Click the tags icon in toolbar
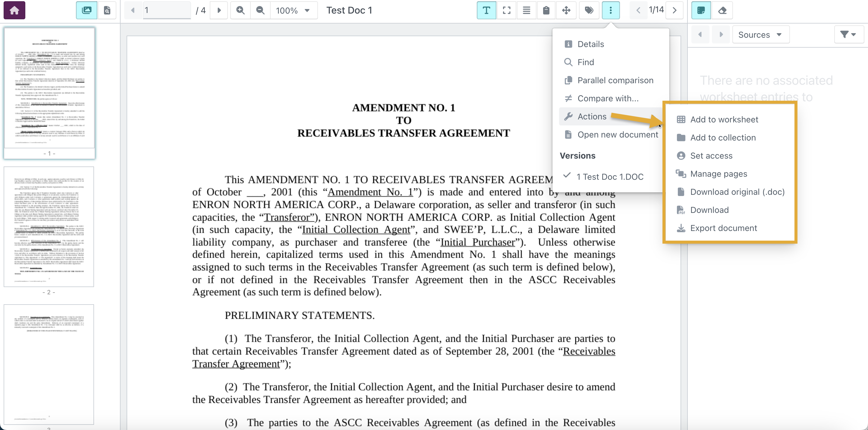Image resolution: width=868 pixels, height=430 pixels. point(589,10)
